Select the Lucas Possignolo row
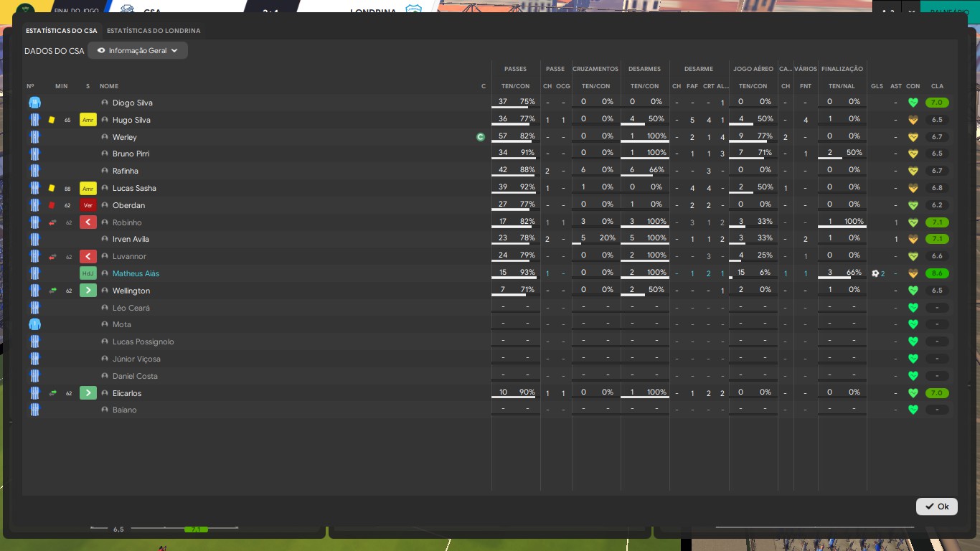The width and height of the screenshot is (980, 551). [x=489, y=342]
